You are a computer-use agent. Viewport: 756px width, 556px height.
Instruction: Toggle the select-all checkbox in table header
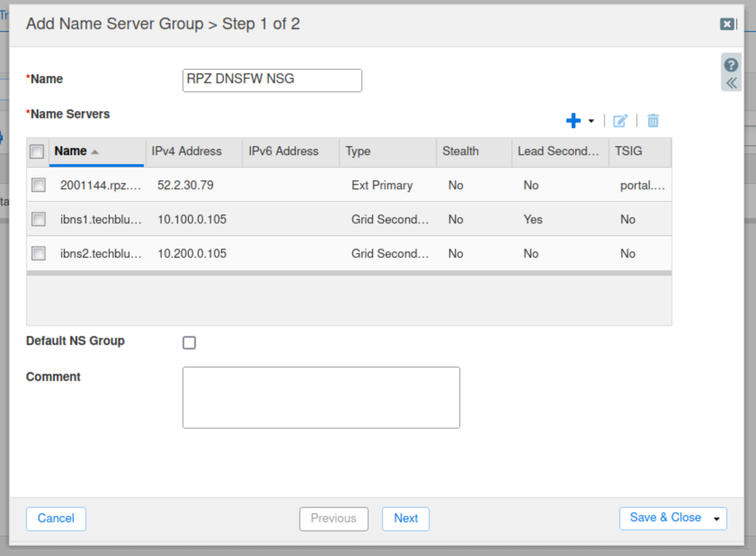[37, 152]
